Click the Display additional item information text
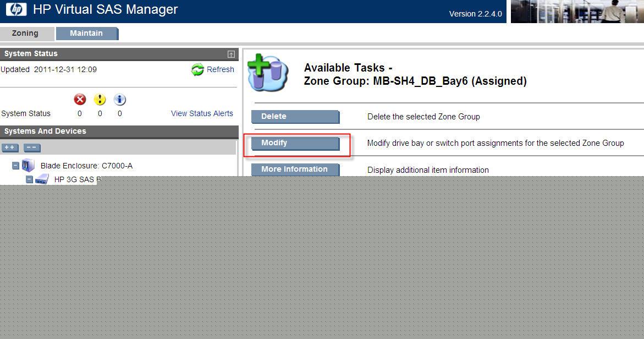 [428, 170]
